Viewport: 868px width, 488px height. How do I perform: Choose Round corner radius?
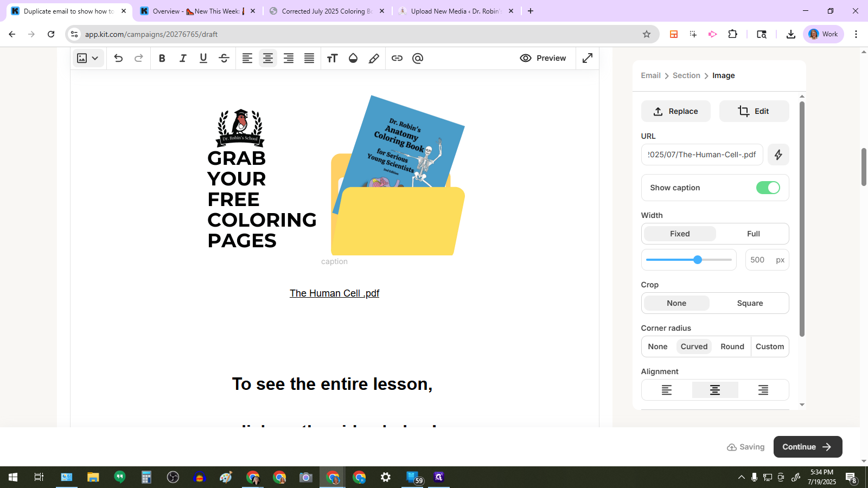(x=732, y=346)
